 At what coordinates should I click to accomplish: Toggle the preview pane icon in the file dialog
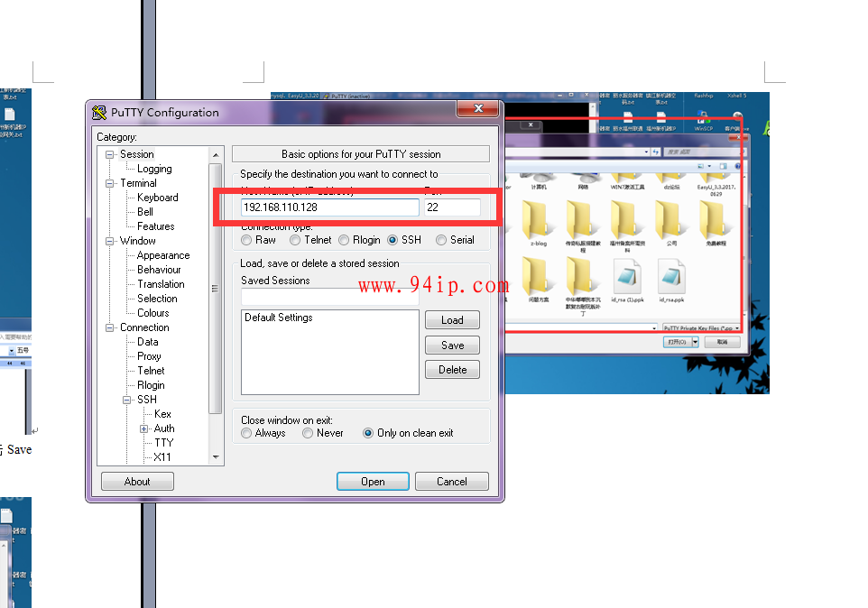[723, 166]
